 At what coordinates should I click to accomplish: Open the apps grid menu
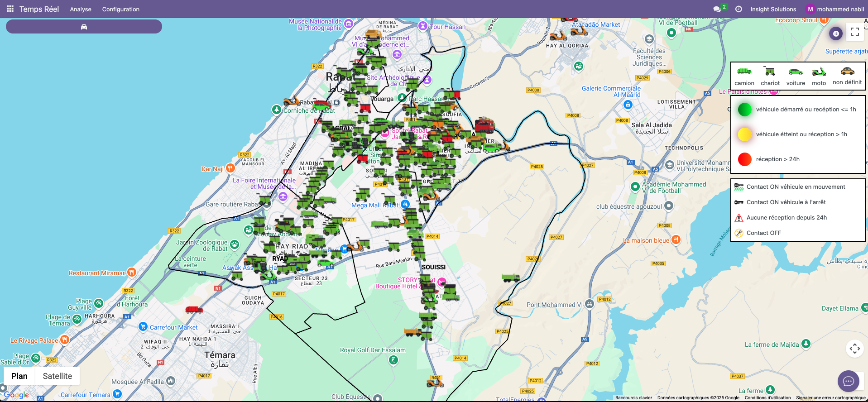[10, 9]
